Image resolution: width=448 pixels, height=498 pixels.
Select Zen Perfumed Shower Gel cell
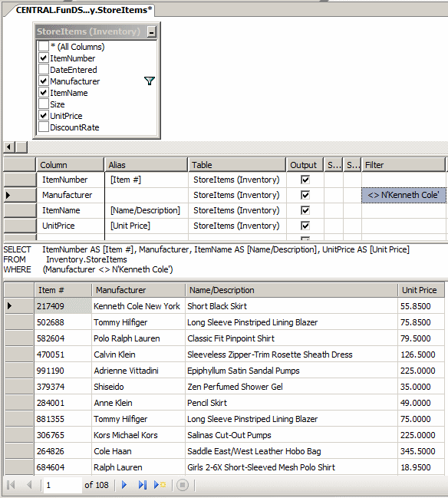click(292, 387)
